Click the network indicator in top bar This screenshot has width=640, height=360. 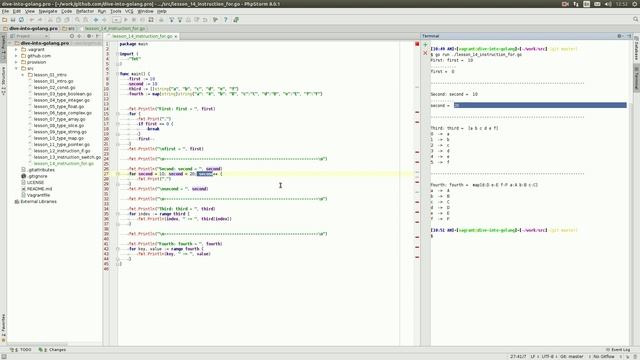click(x=576, y=4)
